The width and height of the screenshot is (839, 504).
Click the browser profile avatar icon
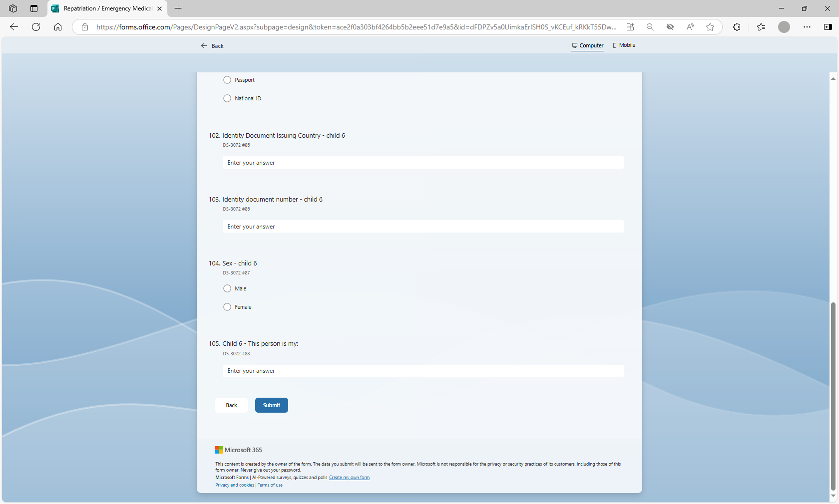pyautogui.click(x=784, y=27)
